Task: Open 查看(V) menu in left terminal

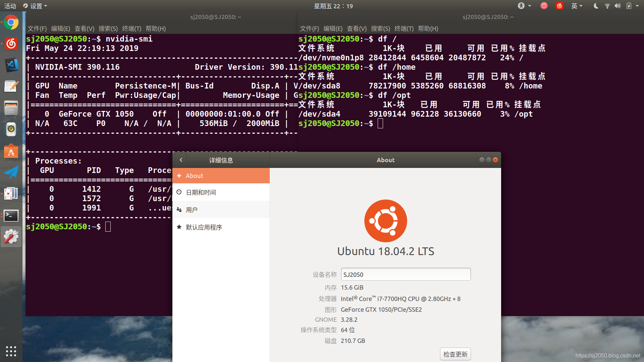Action: click(x=84, y=28)
